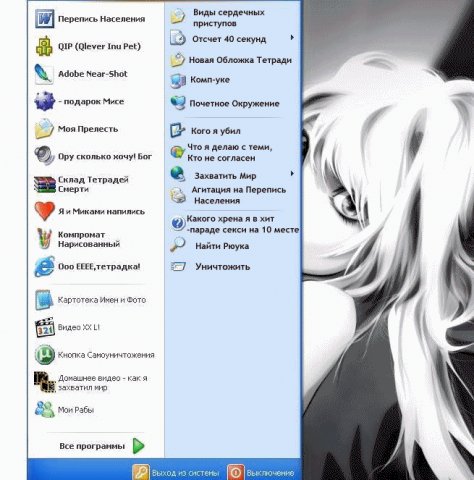
Task: Click the uTorrent icon Кнопка Самоуничтожения
Action: click(x=45, y=354)
